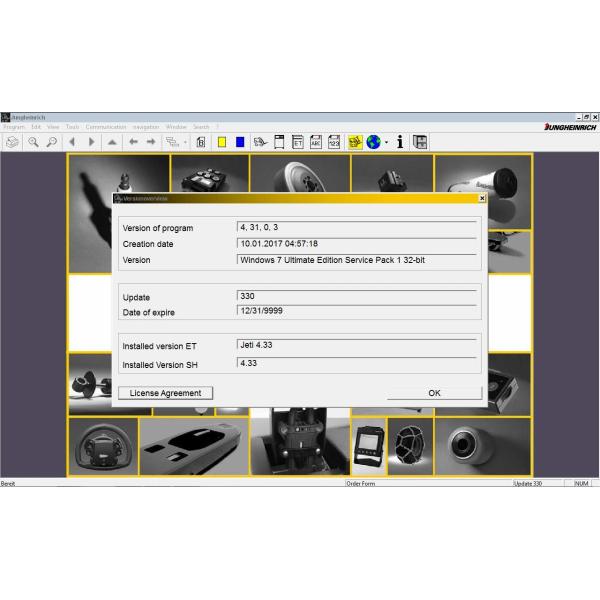Open the Program menu
Viewport: 600px width, 600px height.
pyautogui.click(x=14, y=127)
